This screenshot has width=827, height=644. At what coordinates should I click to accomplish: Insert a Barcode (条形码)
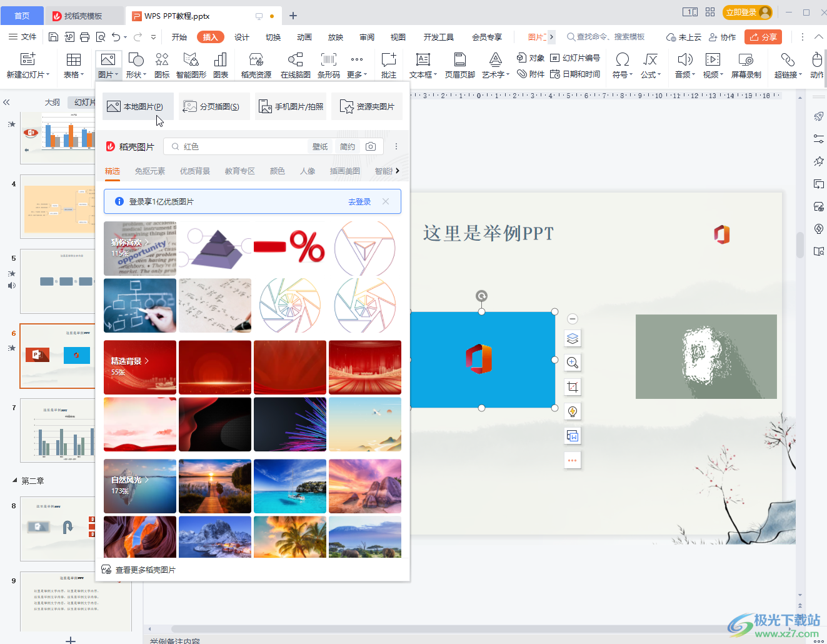(329, 65)
